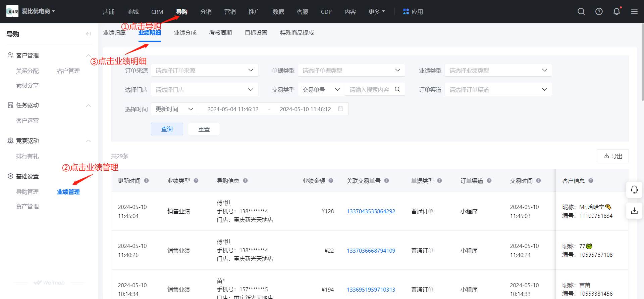Click help icon next to 单据类型 header
This screenshot has height=299, width=644.
439,181
